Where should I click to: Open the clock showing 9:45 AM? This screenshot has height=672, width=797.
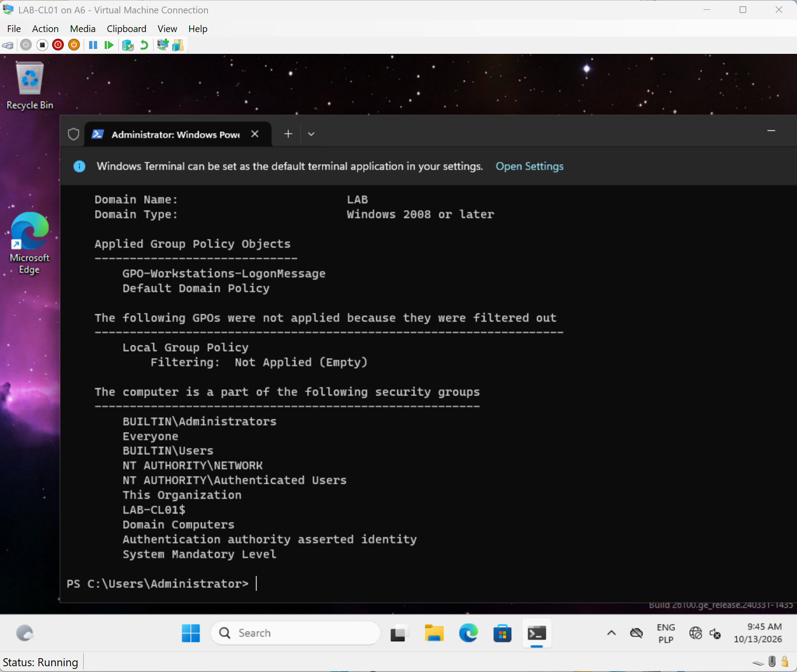click(758, 633)
